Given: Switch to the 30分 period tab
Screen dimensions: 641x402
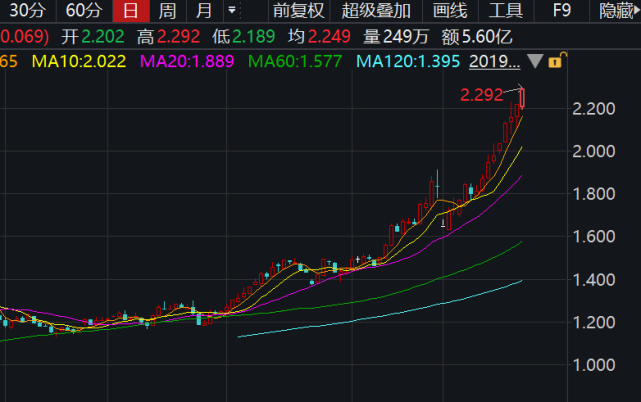Looking at the screenshot, I should [x=27, y=11].
